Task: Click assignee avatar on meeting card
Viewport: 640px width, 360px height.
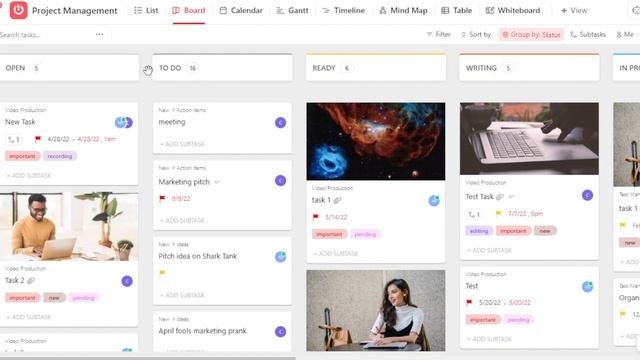Action: point(280,122)
